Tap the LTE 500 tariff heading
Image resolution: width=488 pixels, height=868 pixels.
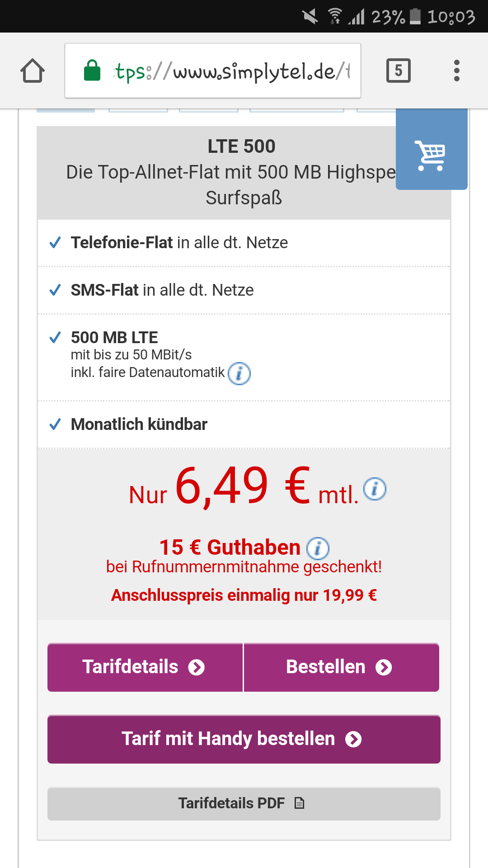241,146
